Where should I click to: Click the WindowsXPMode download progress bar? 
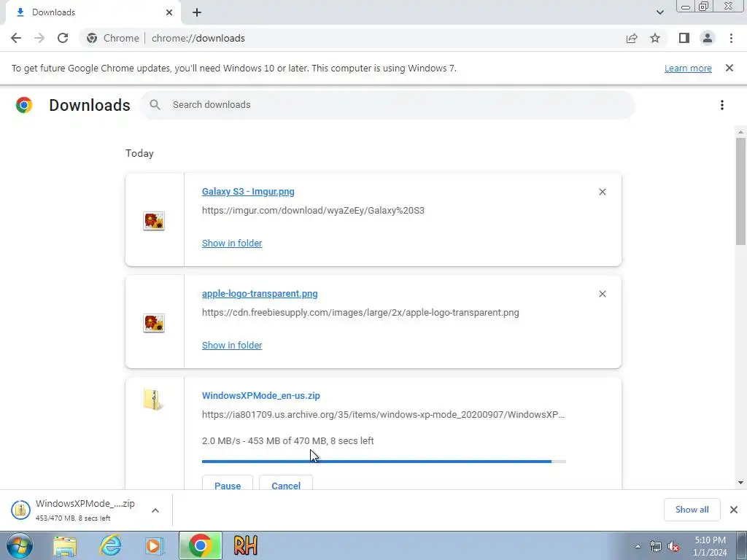tap(384, 462)
